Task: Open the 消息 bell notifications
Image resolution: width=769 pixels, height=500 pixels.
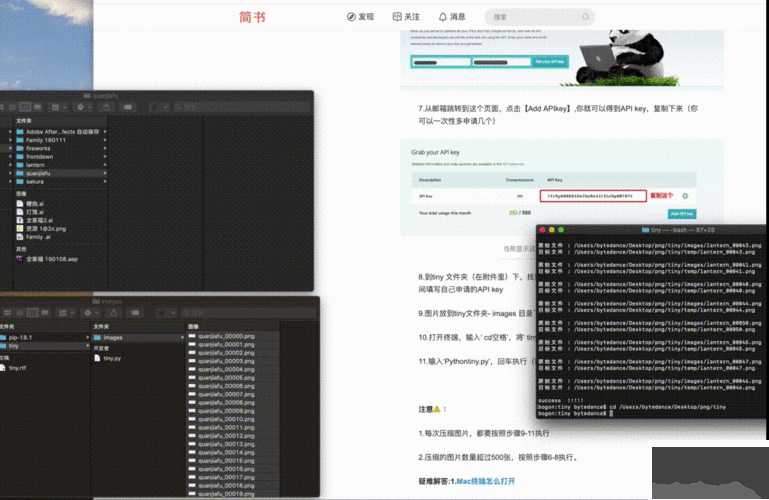Action: [x=450, y=17]
